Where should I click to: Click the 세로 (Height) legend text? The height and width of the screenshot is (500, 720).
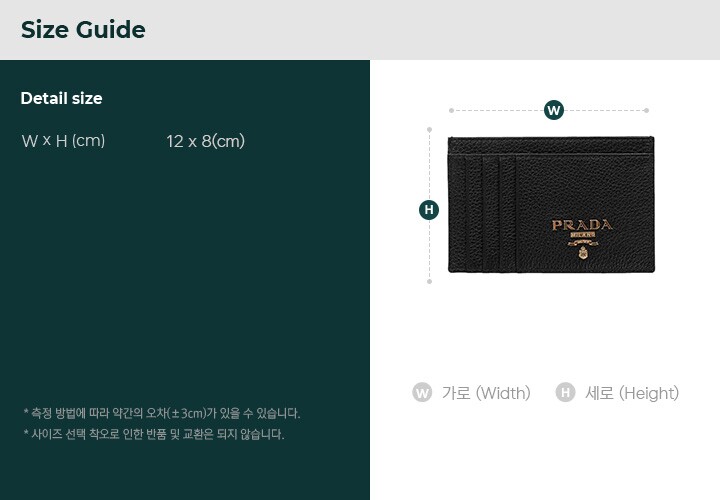[x=632, y=393]
